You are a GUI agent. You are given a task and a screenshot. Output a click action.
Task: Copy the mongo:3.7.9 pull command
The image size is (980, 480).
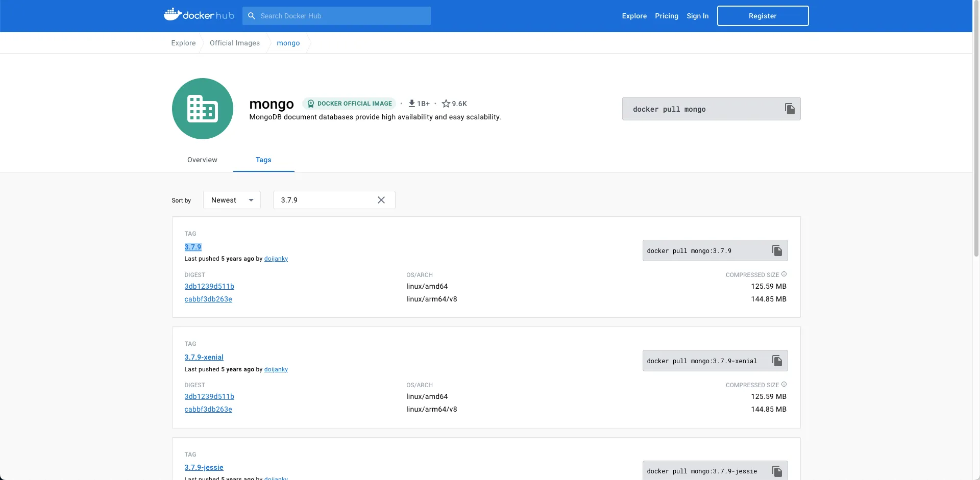pyautogui.click(x=777, y=250)
